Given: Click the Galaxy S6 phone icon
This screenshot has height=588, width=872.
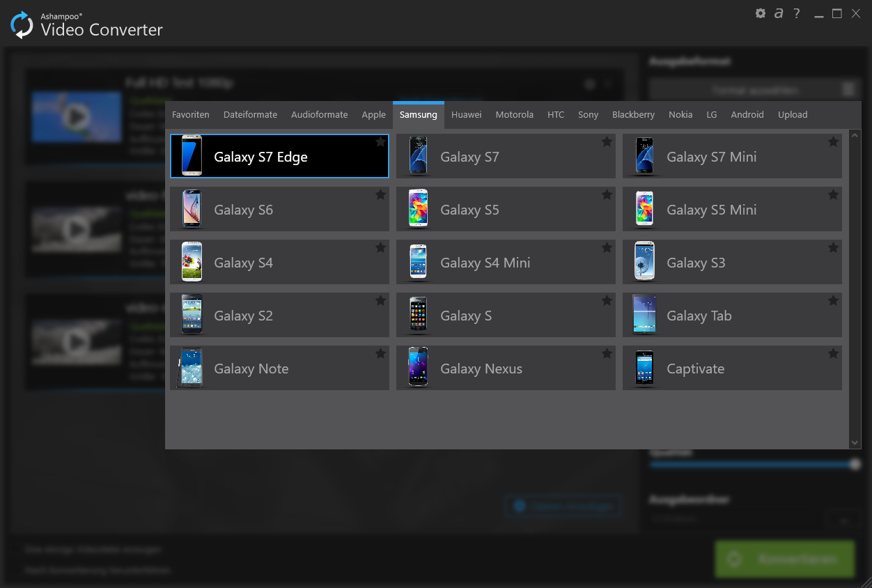Looking at the screenshot, I should click(x=192, y=209).
